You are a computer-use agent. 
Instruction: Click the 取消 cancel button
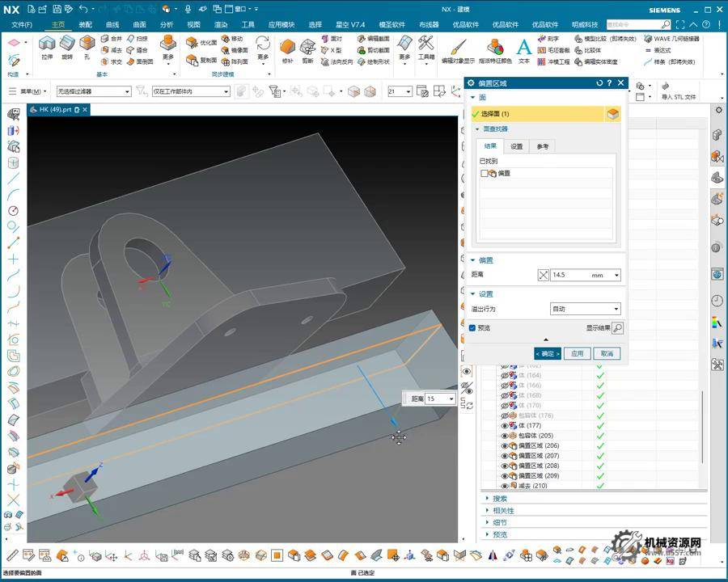tap(606, 353)
